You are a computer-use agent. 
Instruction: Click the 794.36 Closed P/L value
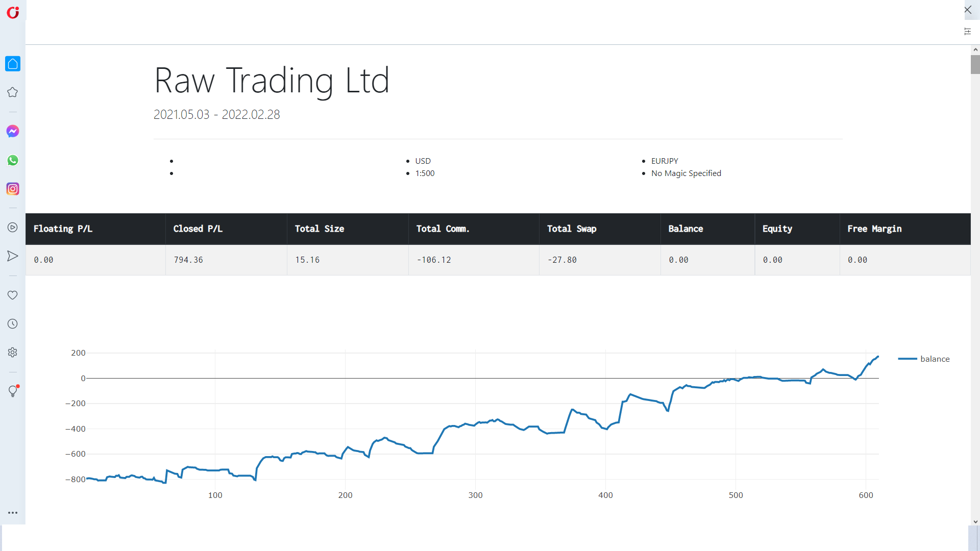coord(188,260)
